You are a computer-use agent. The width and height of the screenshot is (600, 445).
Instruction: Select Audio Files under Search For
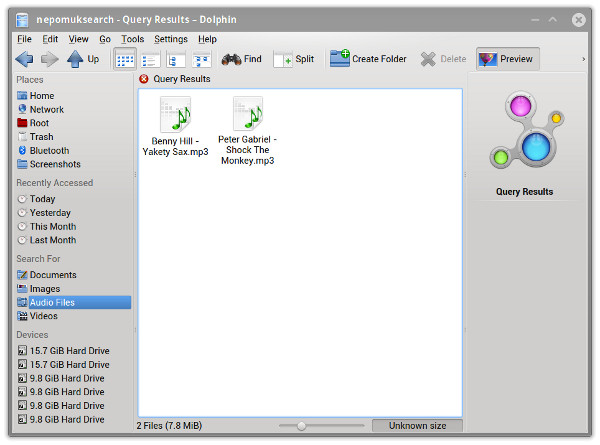click(x=52, y=302)
